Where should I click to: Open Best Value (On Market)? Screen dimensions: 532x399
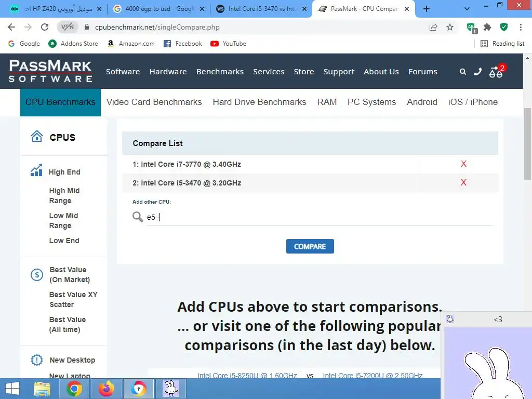(70, 274)
